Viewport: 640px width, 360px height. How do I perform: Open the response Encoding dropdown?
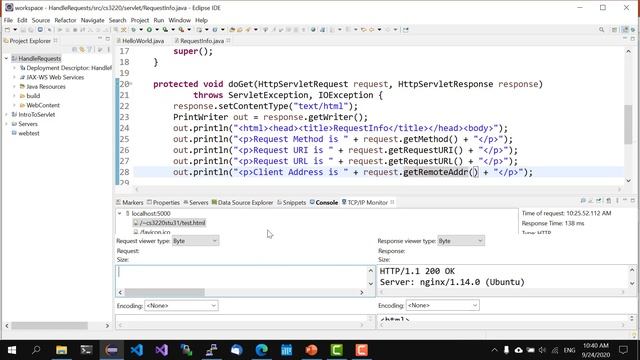pos(442,305)
